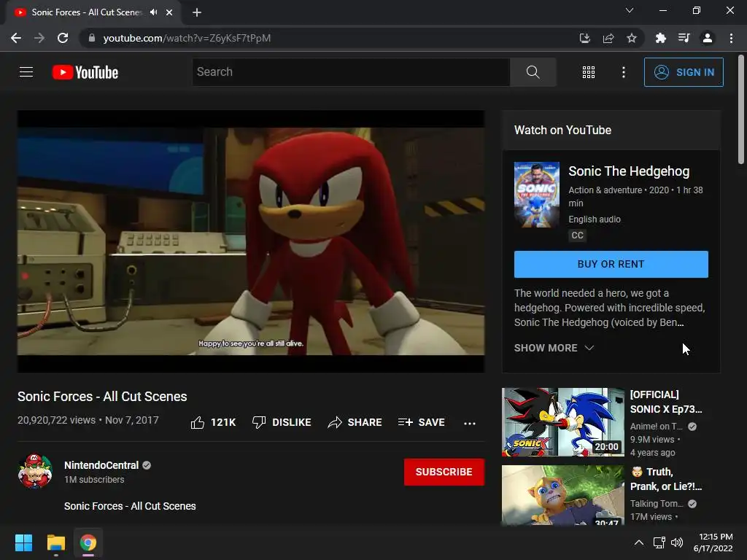Open Chrome profile icon

[708, 38]
